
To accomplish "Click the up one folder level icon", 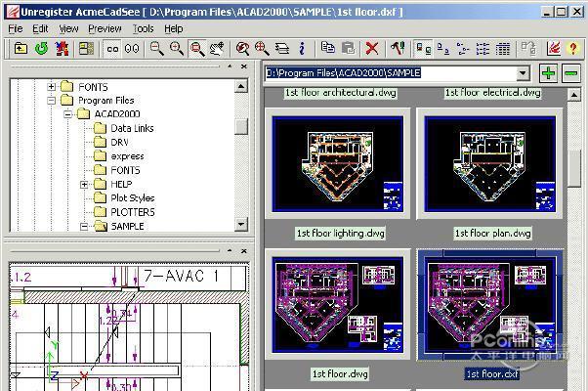I will coord(20,48).
